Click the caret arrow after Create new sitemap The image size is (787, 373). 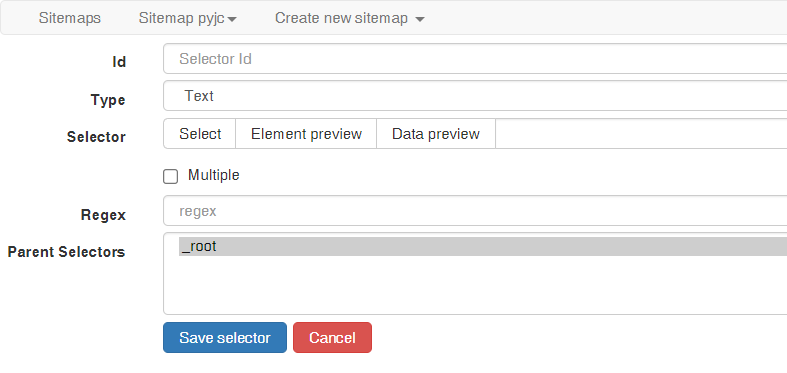tap(420, 20)
